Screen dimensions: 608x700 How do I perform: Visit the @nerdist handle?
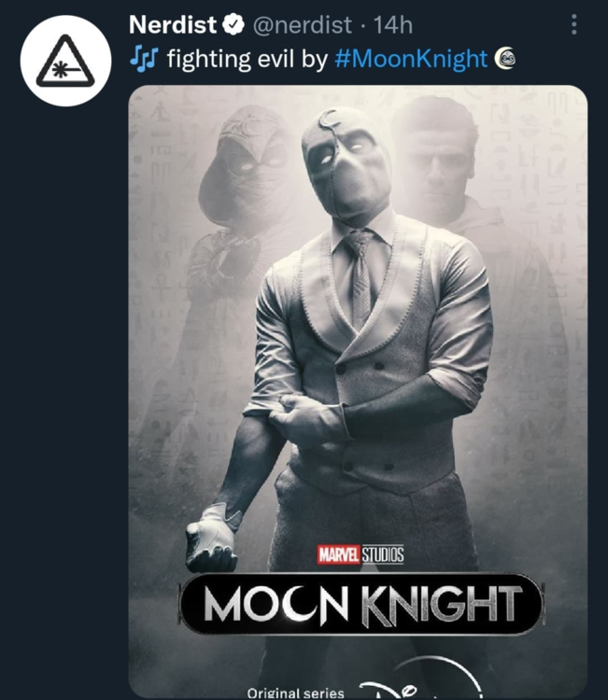pyautogui.click(x=299, y=25)
